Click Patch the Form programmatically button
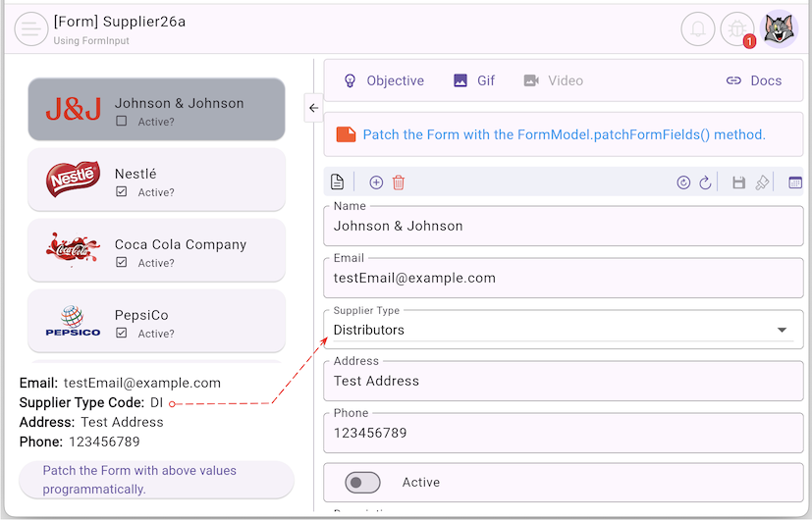The image size is (812, 520). [156, 480]
